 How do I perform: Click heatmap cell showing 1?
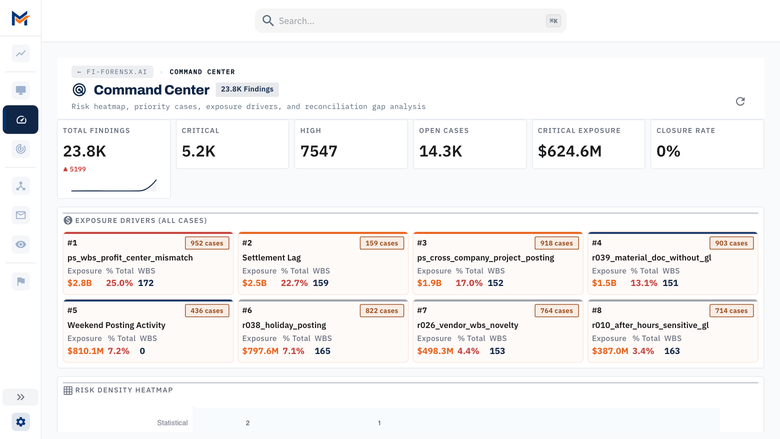379,423
